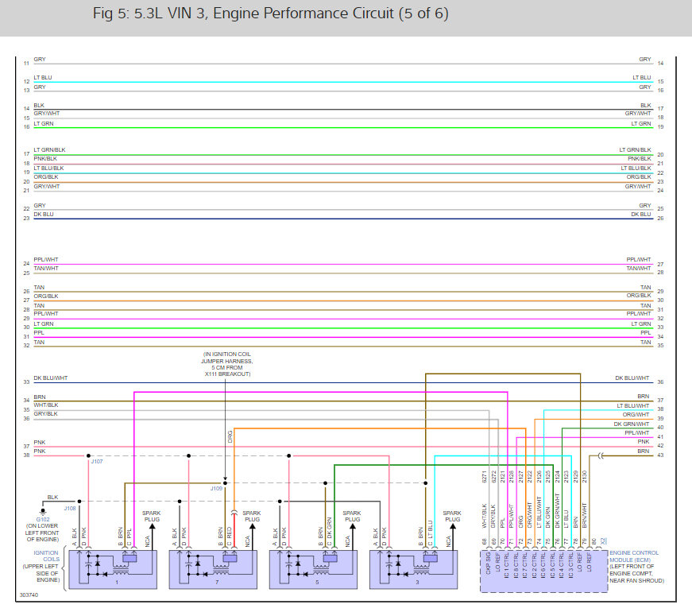692x616 pixels.
Task: Click circuit number 2122
Action: pyautogui.click(x=530, y=476)
